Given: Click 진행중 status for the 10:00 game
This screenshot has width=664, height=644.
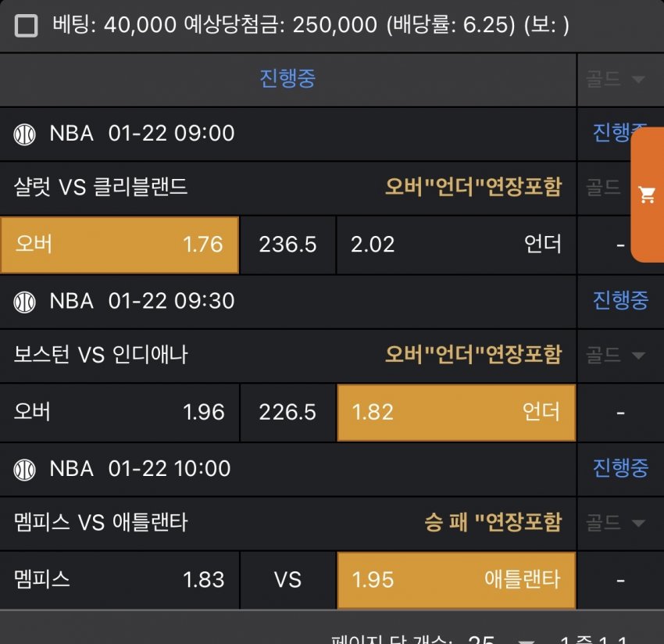Looking at the screenshot, I should click(x=620, y=468).
